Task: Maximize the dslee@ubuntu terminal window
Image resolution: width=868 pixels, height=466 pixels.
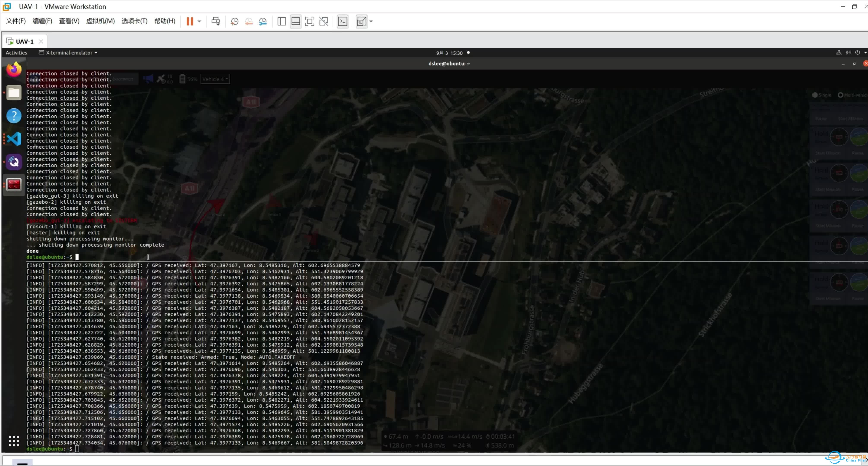Action: click(x=855, y=64)
